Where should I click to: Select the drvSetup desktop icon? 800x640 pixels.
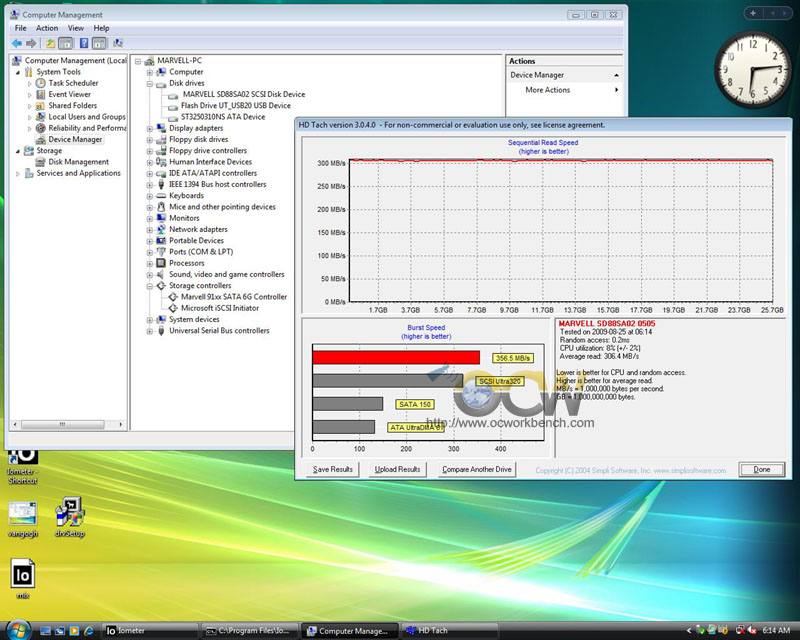coord(70,517)
